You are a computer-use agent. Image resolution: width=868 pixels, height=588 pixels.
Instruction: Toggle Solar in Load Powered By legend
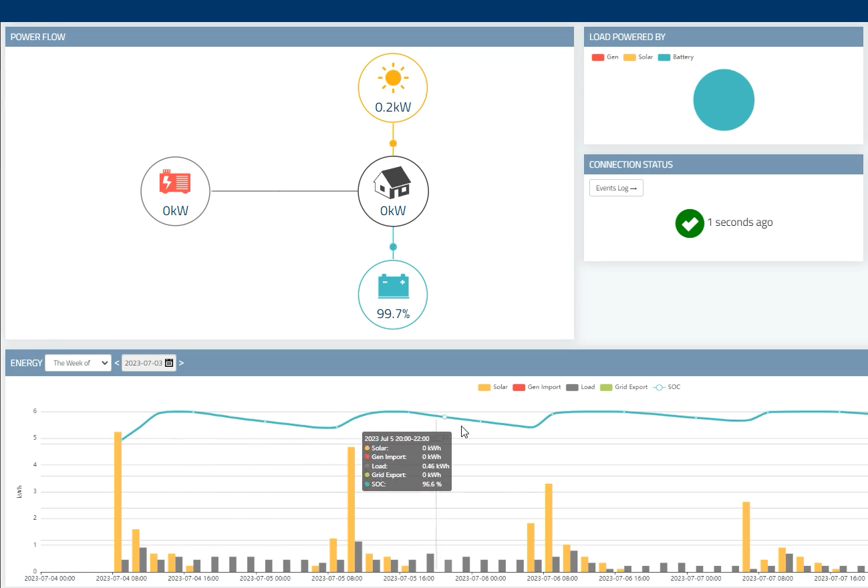point(638,57)
